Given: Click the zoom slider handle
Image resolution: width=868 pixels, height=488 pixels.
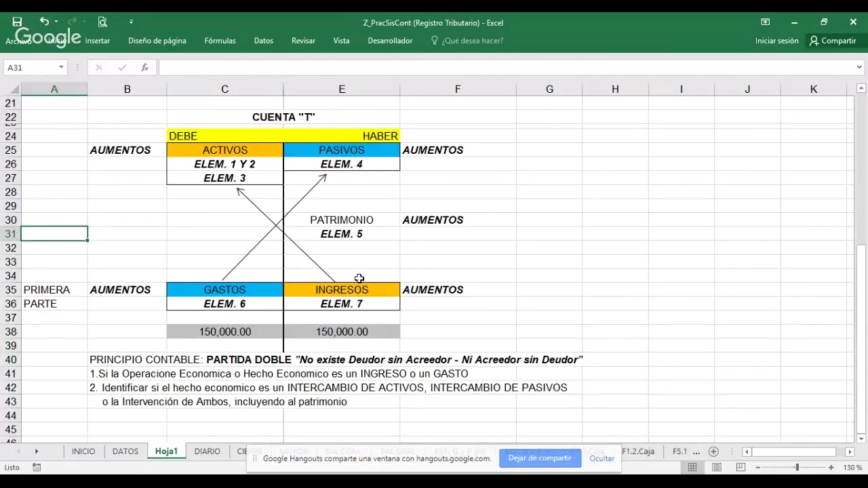Looking at the screenshot, I should click(797, 468).
